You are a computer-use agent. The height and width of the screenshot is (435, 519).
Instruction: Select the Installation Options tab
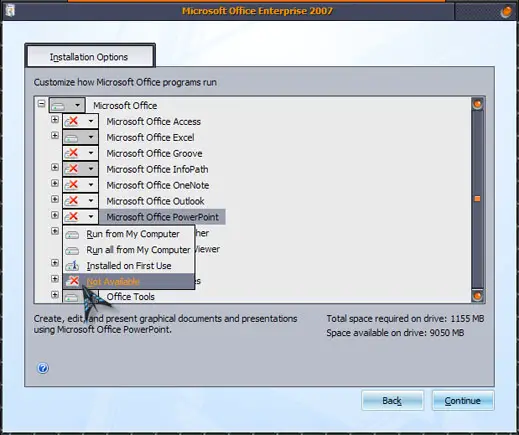[x=89, y=57]
